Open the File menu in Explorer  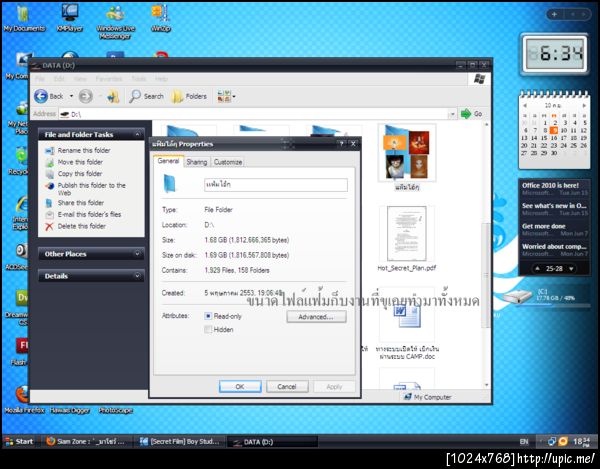40,79
